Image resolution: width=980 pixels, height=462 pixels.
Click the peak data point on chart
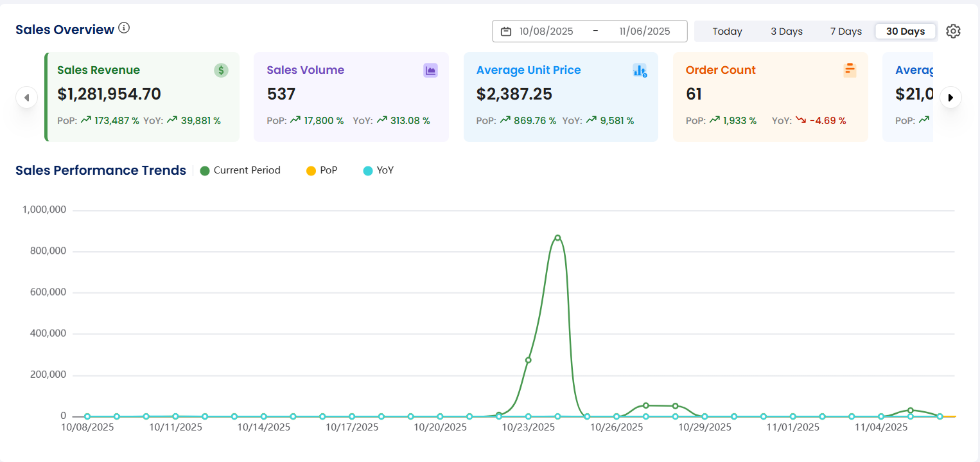tap(557, 238)
